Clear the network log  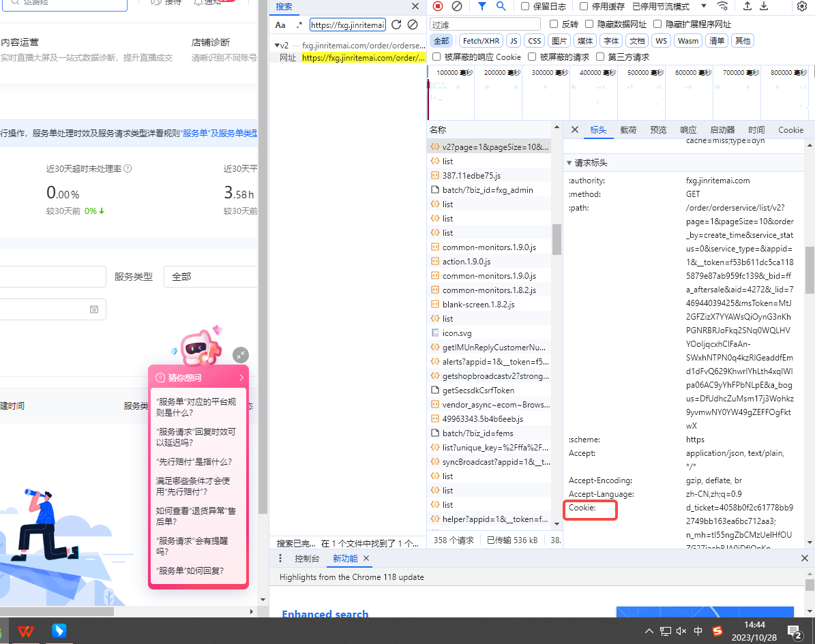tap(457, 6)
